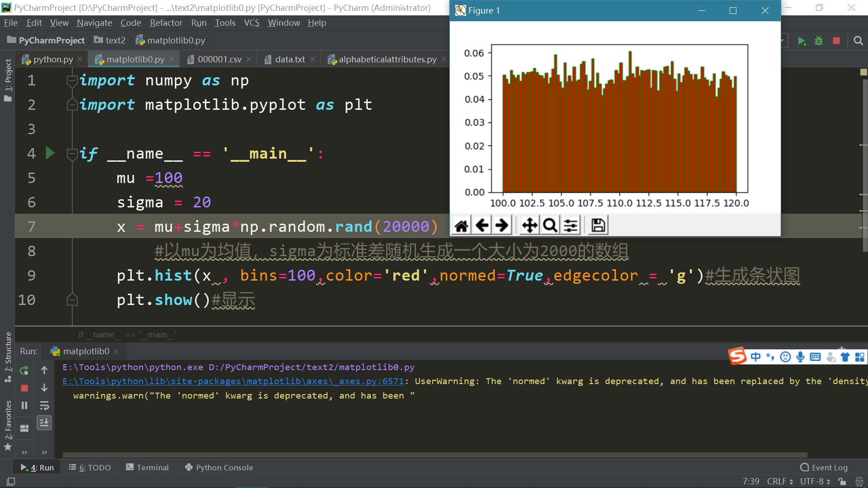
Task: Collapse the import block fold on line 1
Action: [x=72, y=80]
